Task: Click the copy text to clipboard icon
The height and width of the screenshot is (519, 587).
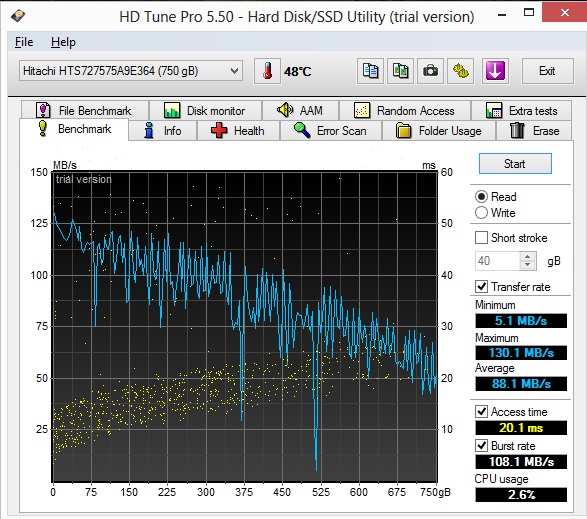Action: click(x=370, y=71)
